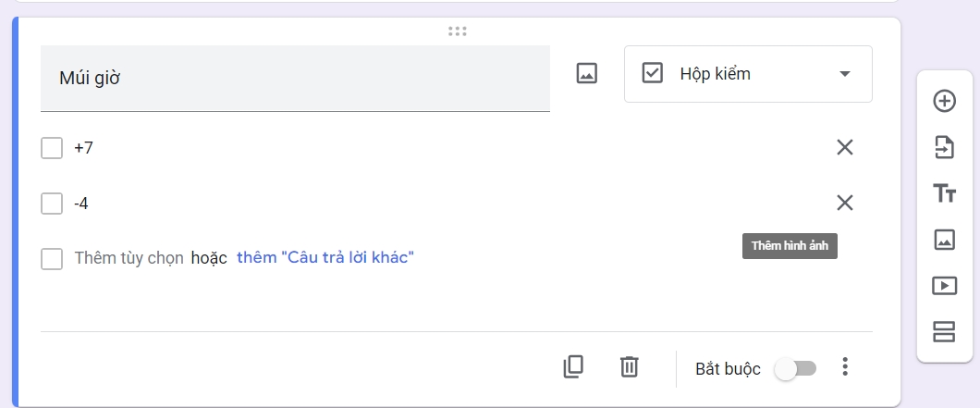This screenshot has width=980, height=408.
Task: Remove the -4 option
Action: point(845,204)
